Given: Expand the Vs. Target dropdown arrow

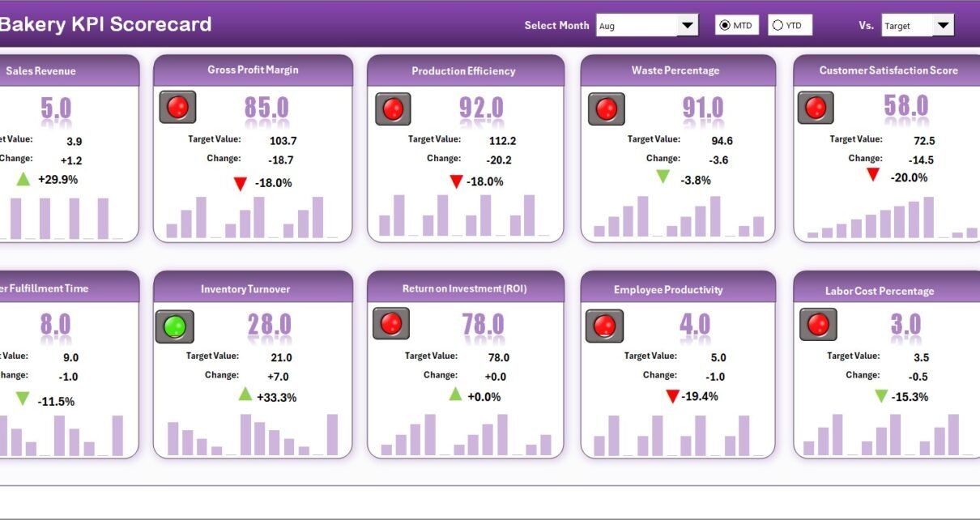Looking at the screenshot, I should (943, 26).
